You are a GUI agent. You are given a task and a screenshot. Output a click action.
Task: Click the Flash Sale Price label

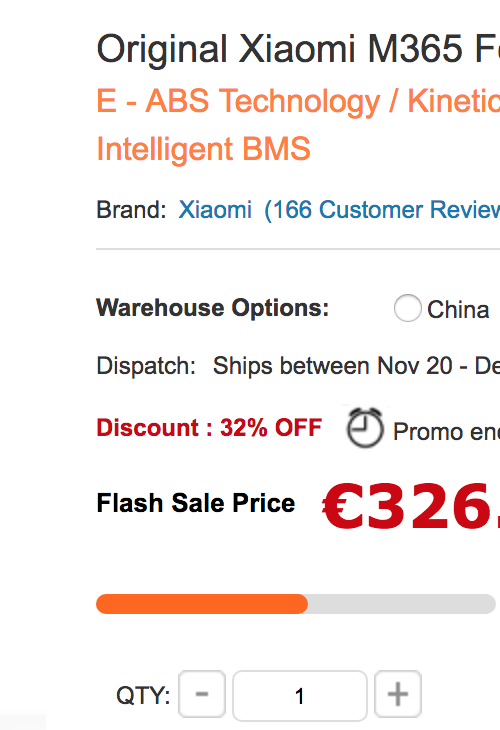[196, 503]
